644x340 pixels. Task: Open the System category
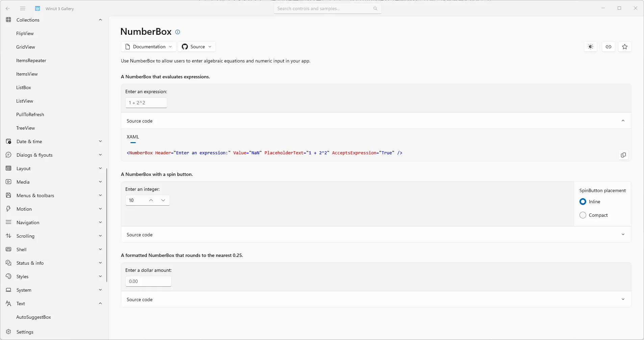click(54, 290)
